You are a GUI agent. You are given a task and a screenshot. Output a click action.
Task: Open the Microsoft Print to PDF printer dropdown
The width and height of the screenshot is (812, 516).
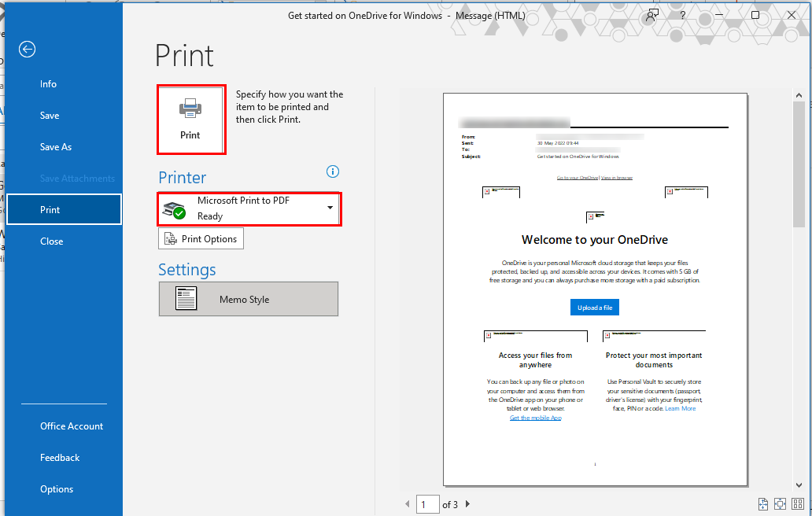(249, 208)
